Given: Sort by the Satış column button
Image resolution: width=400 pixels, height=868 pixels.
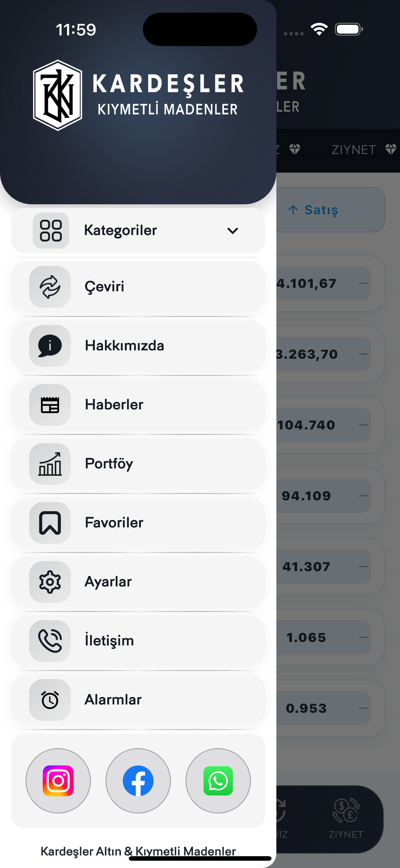Looking at the screenshot, I should 331,210.
